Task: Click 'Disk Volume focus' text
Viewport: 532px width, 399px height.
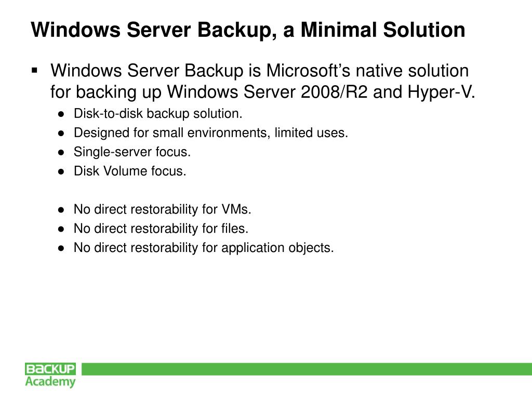Action: click(129, 171)
